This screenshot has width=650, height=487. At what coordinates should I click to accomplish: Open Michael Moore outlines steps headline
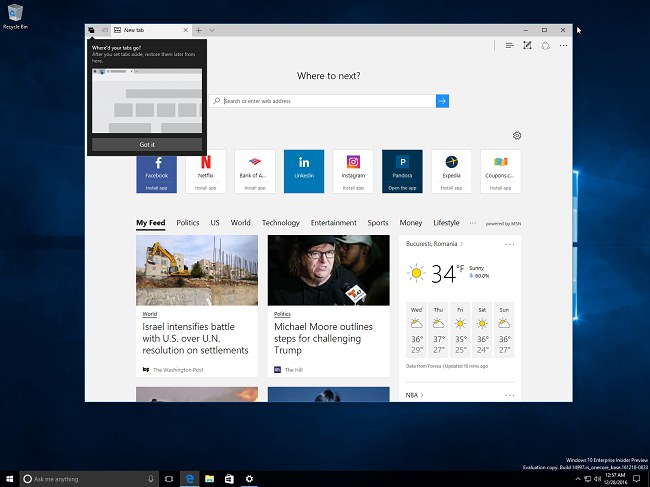(323, 338)
